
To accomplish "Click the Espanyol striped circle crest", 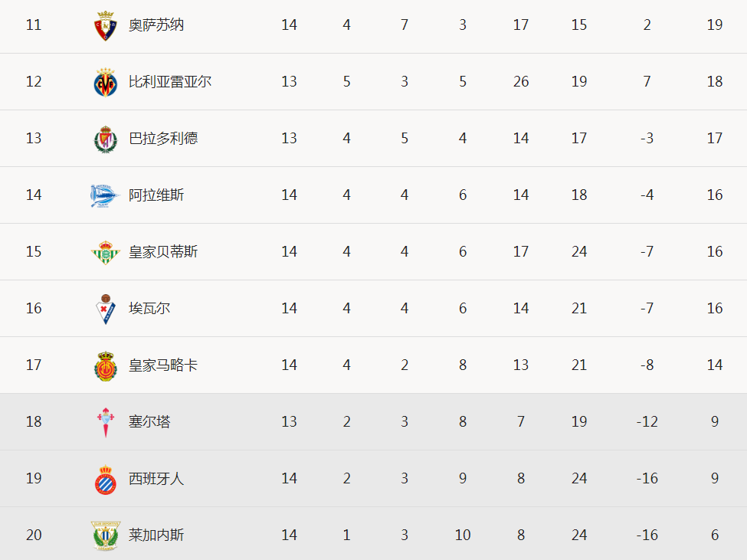I will click(105, 479).
